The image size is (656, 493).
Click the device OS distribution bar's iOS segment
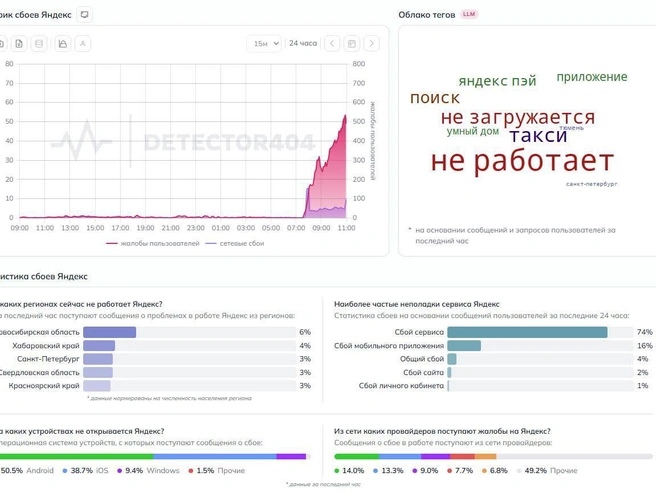[x=215, y=456]
